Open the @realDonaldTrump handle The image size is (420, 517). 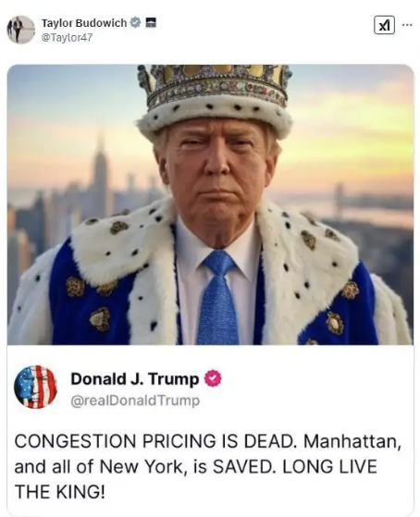tap(135, 400)
